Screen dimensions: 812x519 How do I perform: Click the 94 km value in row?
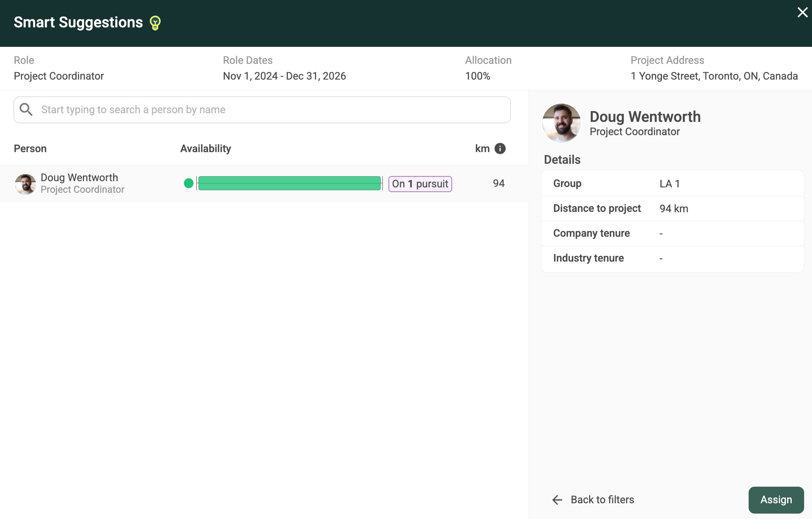pyautogui.click(x=499, y=183)
